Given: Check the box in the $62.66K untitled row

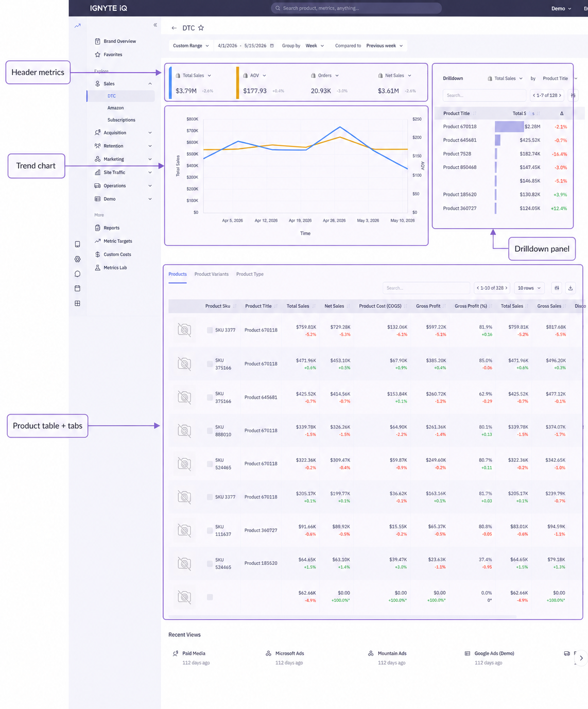Looking at the screenshot, I should (210, 597).
